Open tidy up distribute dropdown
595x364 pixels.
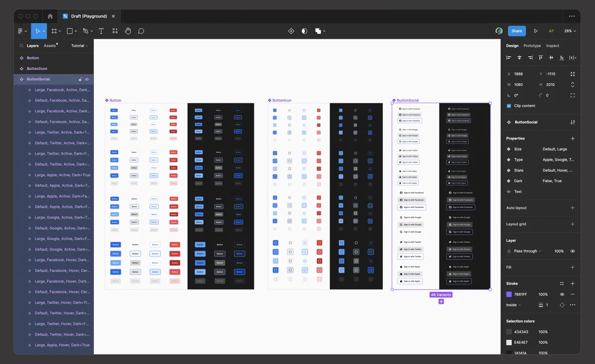573,58
